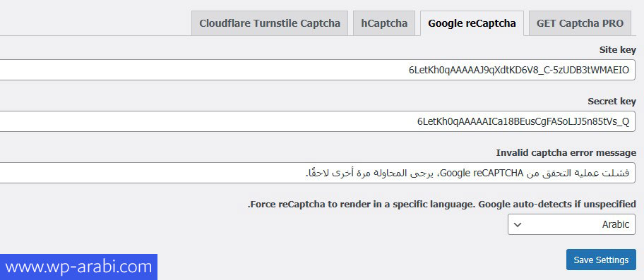Image resolution: width=644 pixels, height=280 pixels.
Task: Click the Site key label
Action: click(618, 50)
